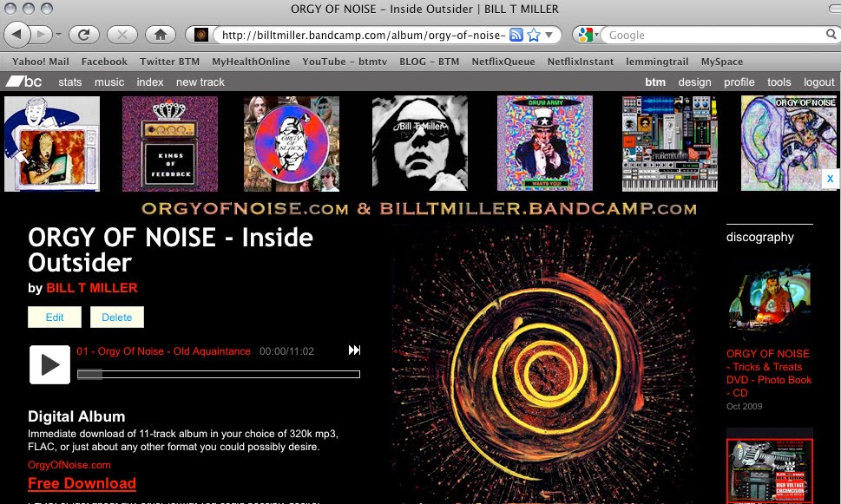Viewport: 841px width, 504px height.
Task: Open the YouTube - btmtv bookmark
Action: [x=345, y=62]
